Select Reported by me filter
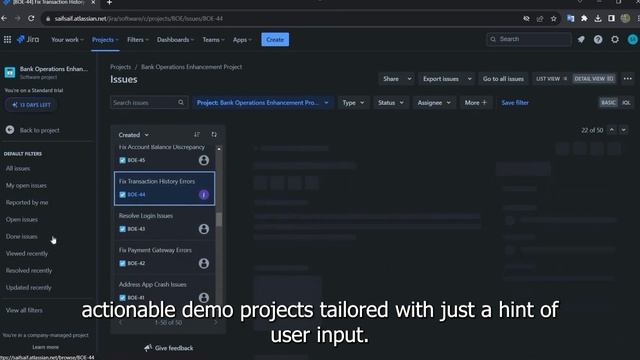This screenshot has height=360, width=640. tap(27, 202)
